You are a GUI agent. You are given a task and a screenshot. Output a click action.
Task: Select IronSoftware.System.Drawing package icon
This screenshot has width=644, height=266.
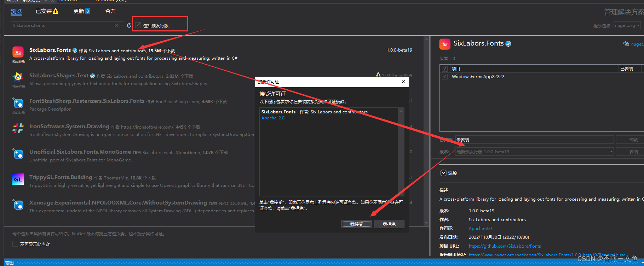[18, 128]
